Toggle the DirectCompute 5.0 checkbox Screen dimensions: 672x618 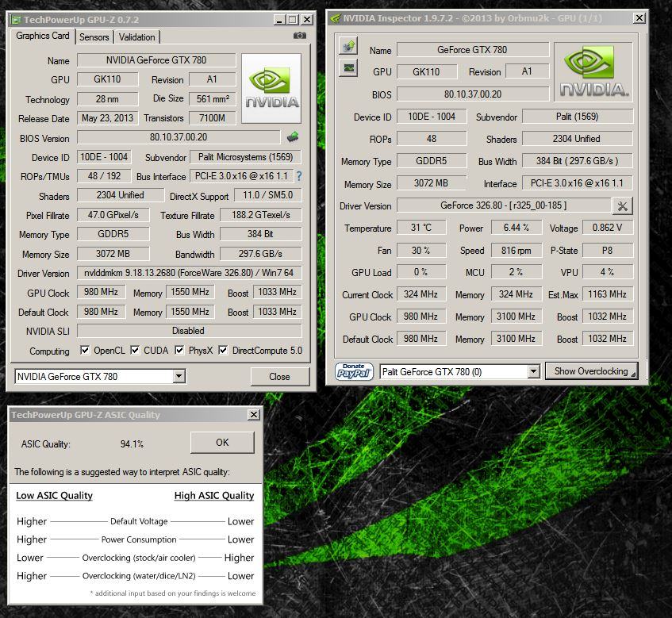click(x=223, y=350)
